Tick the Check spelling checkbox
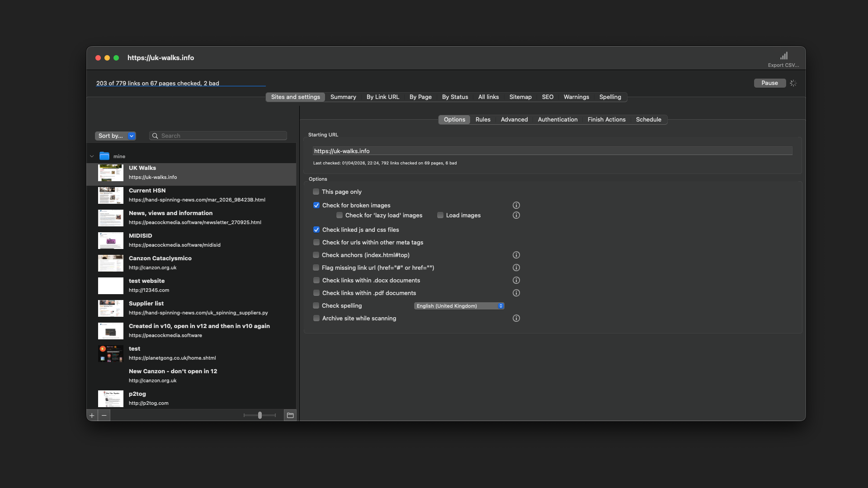Viewport: 868px width, 488px height. tap(316, 305)
